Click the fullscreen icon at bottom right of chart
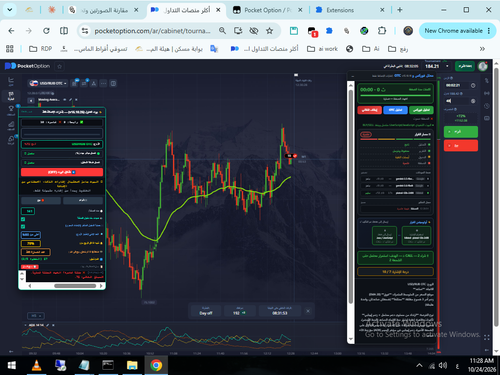The width and height of the screenshot is (500, 375). (x=487, y=337)
